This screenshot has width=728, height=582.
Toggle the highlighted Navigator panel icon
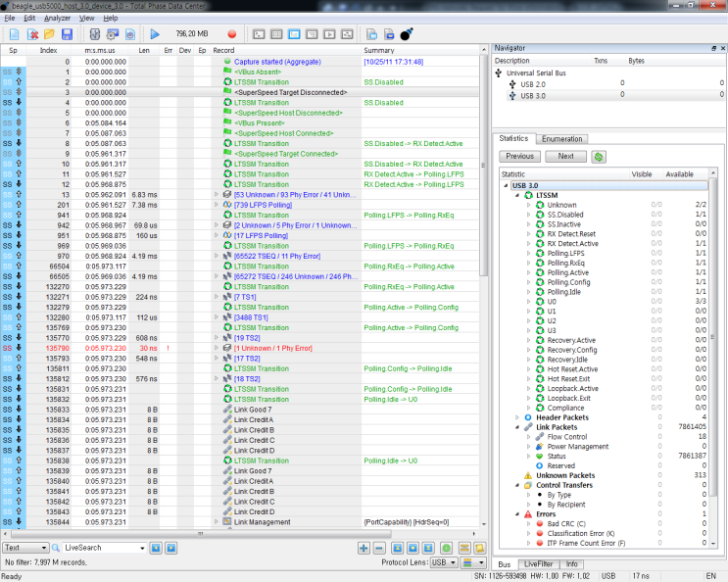(x=294, y=34)
